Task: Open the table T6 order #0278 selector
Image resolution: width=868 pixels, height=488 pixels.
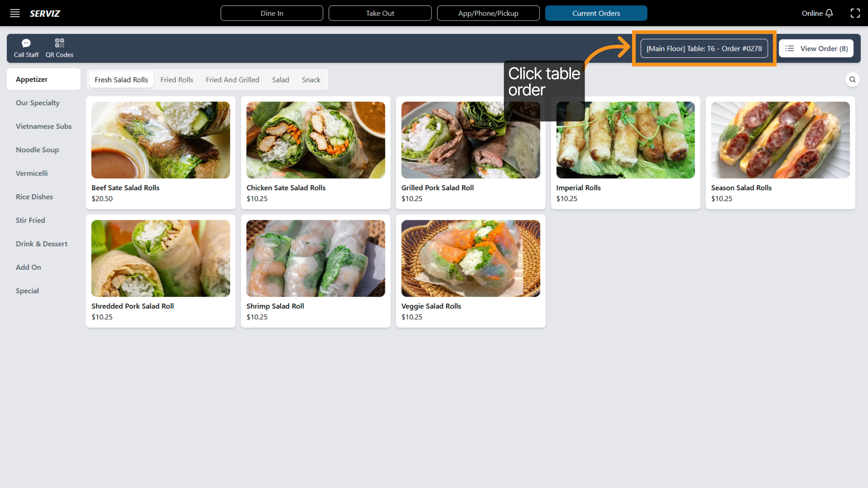Action: pyautogui.click(x=704, y=48)
